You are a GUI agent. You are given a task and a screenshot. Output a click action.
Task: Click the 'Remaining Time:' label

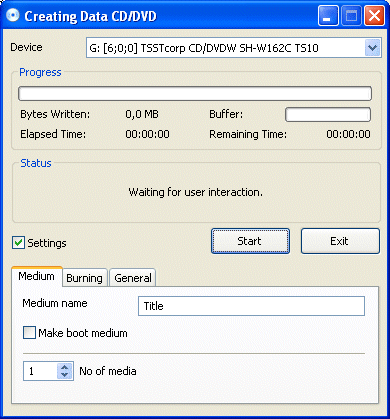click(248, 134)
